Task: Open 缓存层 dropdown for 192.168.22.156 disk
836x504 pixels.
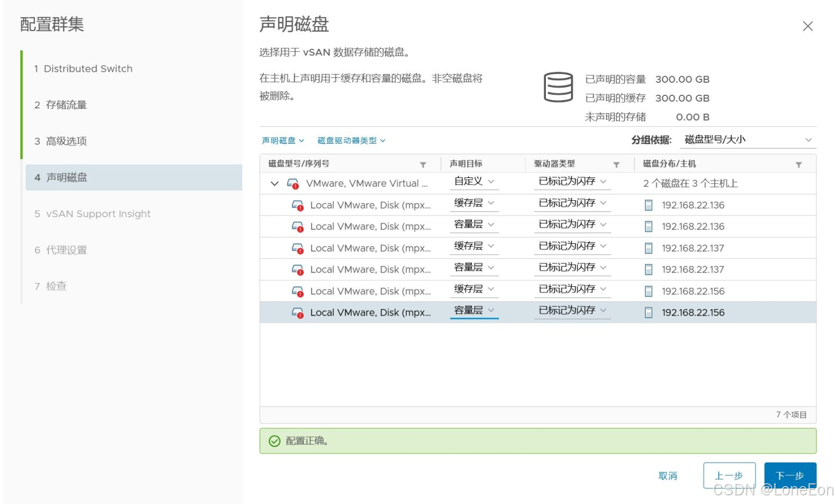Action: pos(475,289)
